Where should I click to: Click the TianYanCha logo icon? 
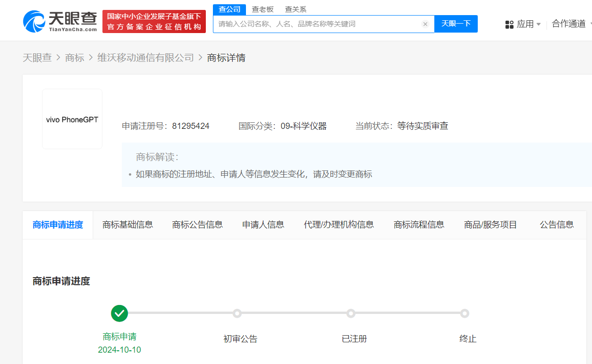(x=34, y=21)
